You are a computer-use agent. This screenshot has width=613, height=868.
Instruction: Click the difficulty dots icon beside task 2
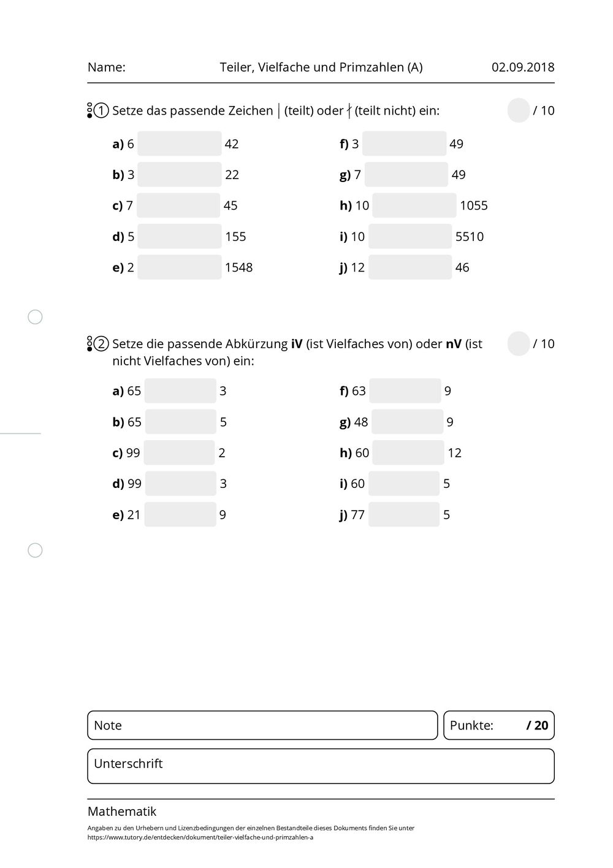tap(89, 344)
